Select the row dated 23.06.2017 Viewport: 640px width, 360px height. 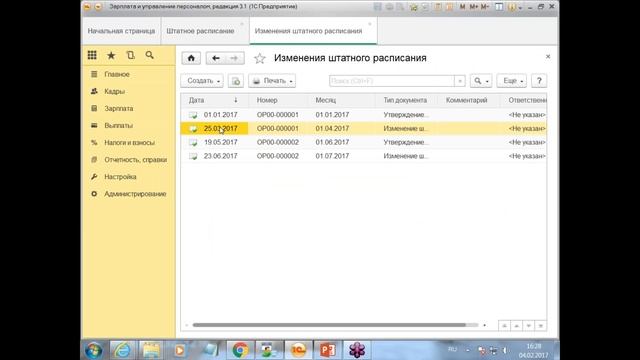363,156
